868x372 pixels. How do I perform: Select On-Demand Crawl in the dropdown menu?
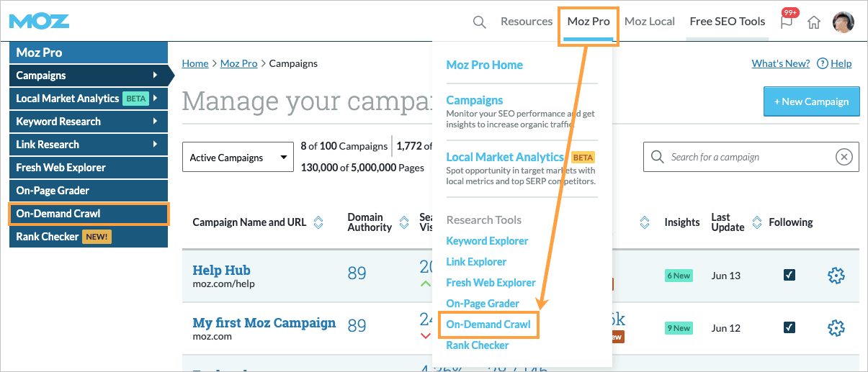tap(488, 325)
